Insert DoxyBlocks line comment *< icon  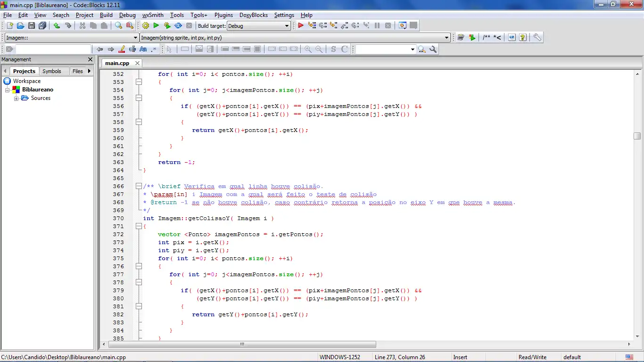(497, 37)
